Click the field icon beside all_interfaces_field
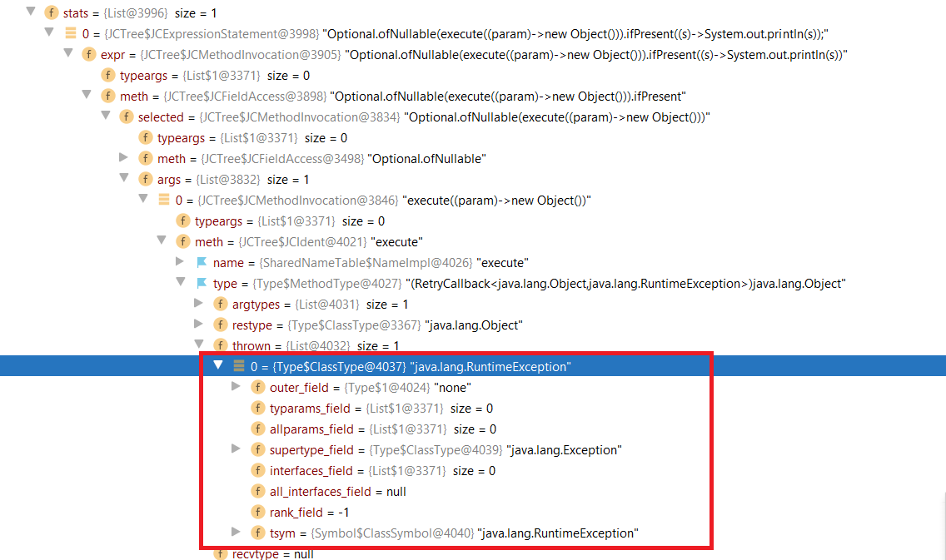 [257, 491]
